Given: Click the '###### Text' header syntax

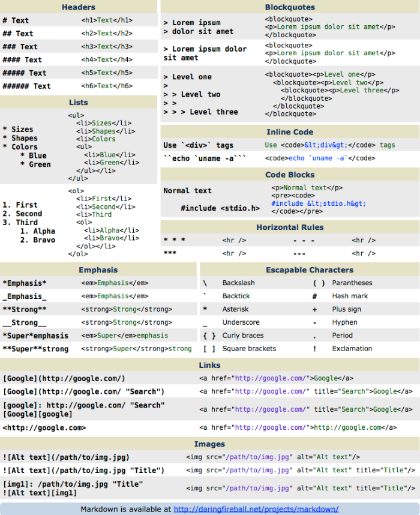Looking at the screenshot, I should click(x=26, y=86).
